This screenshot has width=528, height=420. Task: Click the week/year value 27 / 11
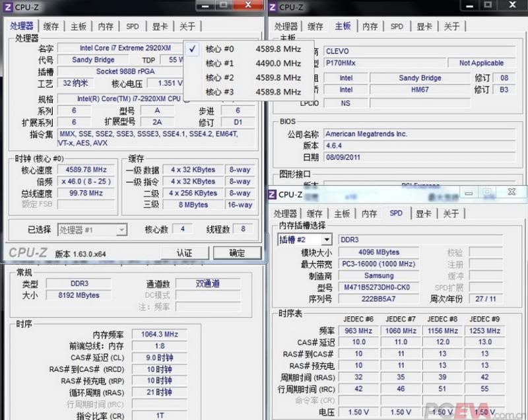(x=486, y=298)
